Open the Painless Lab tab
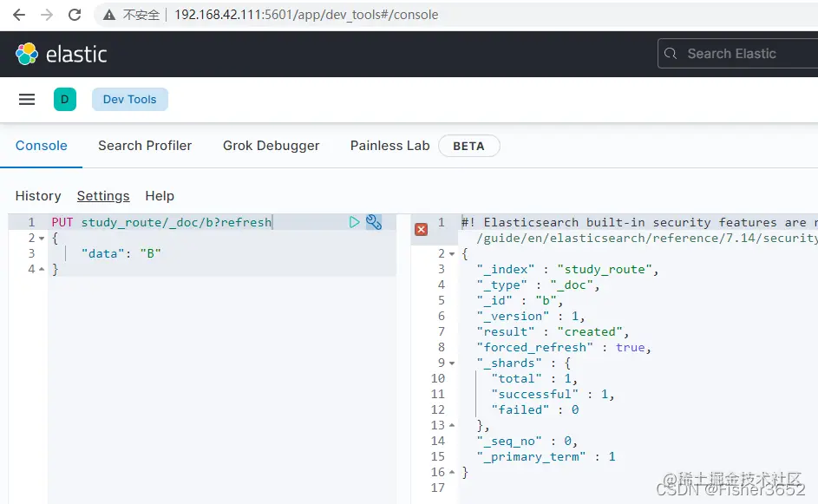 [x=390, y=146]
